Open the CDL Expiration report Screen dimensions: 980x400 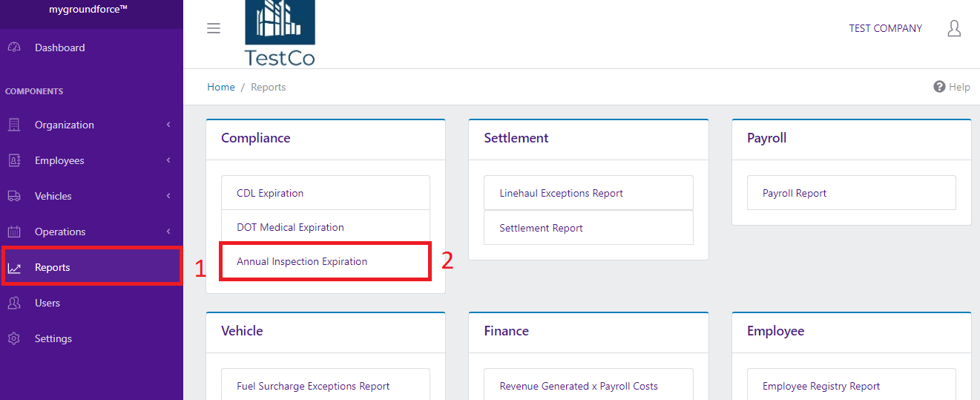point(270,193)
